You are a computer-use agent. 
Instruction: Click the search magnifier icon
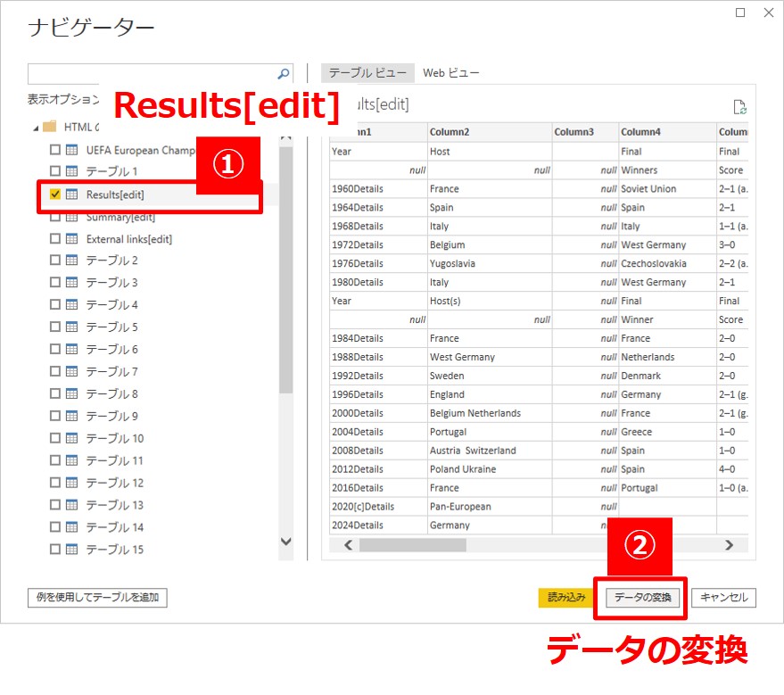(x=284, y=74)
